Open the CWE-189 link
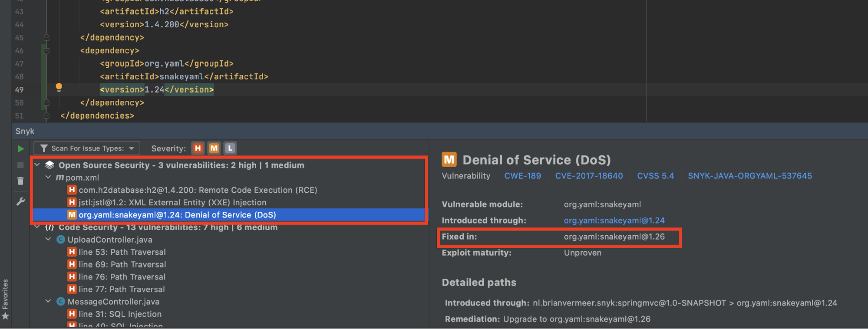Image resolution: width=868 pixels, height=329 pixels. click(522, 176)
